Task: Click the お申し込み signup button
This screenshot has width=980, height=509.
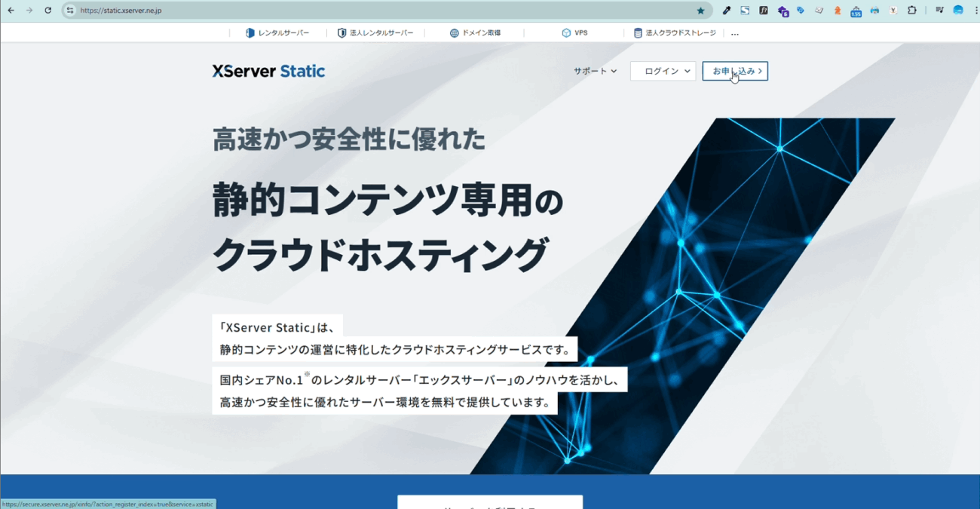Action: tap(735, 71)
